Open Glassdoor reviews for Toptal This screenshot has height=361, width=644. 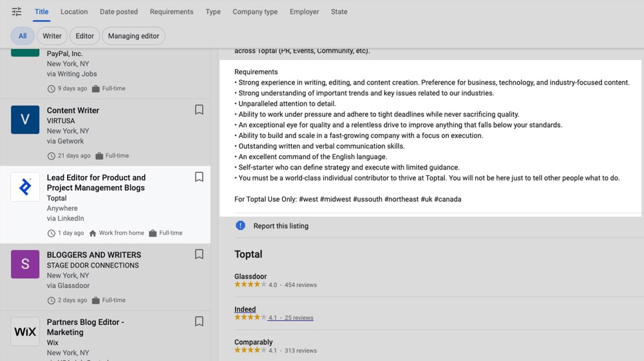click(x=251, y=277)
